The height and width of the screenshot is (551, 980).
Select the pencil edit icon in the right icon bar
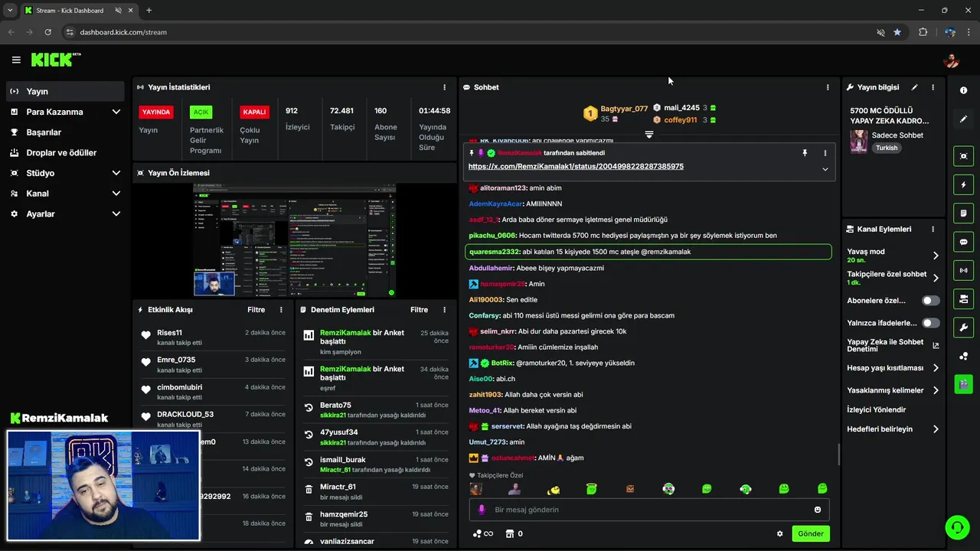point(963,119)
